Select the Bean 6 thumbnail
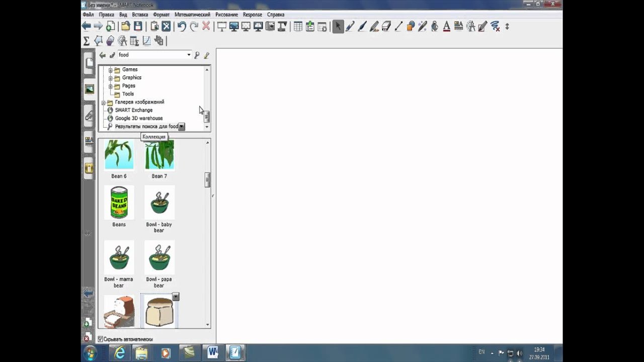This screenshot has width=644, height=362. click(119, 155)
